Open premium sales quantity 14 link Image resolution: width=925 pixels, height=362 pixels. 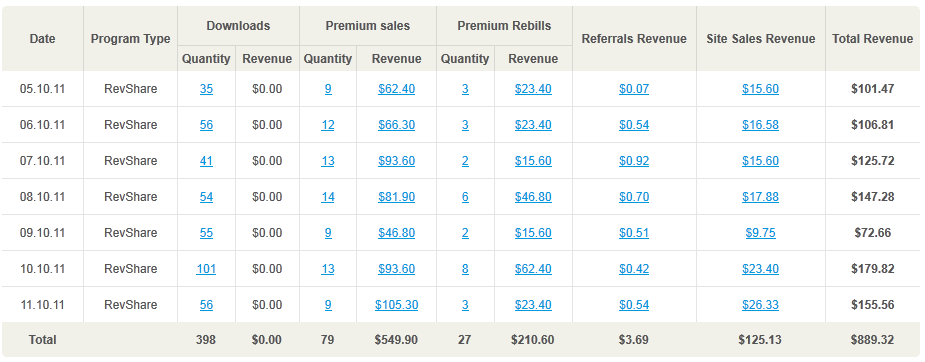[x=328, y=197]
